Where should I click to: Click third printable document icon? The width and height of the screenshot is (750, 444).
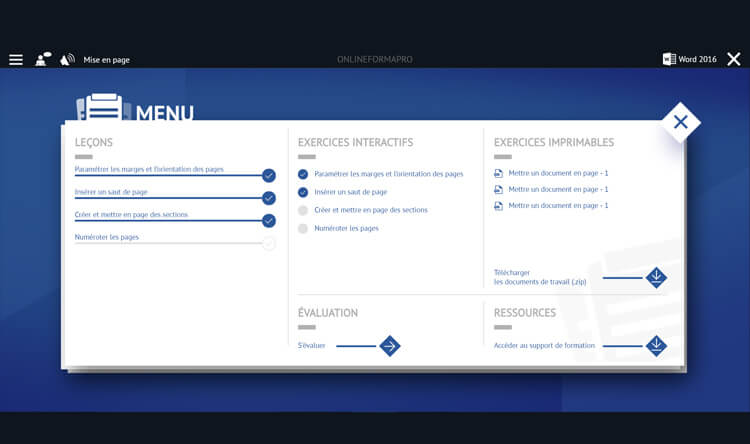(498, 206)
